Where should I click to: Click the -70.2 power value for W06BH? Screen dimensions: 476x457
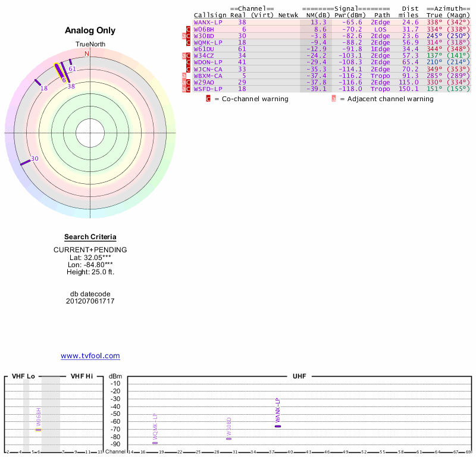[352, 29]
